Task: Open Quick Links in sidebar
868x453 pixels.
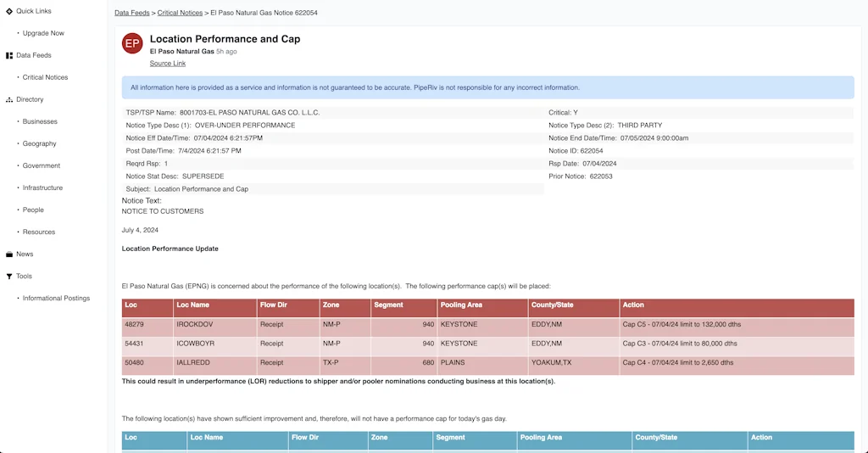Action: pyautogui.click(x=34, y=11)
